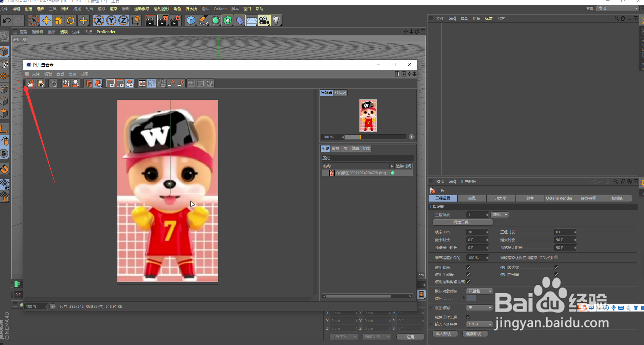
Task: Click the coordinate system cube icon
Action: 136,21
